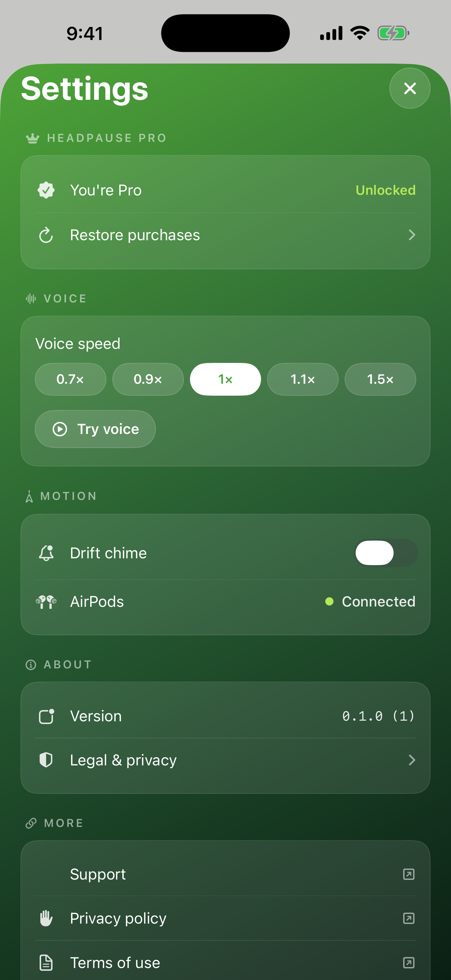
Task: Select 1.5× voice speed
Action: [x=380, y=379]
